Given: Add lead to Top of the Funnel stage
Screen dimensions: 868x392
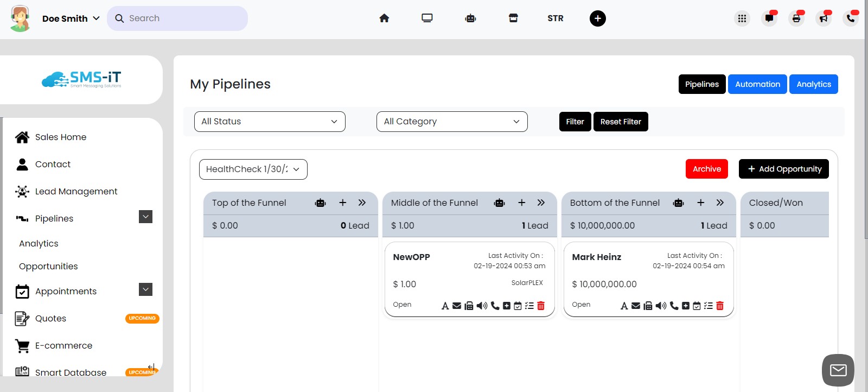Looking at the screenshot, I should [x=342, y=203].
